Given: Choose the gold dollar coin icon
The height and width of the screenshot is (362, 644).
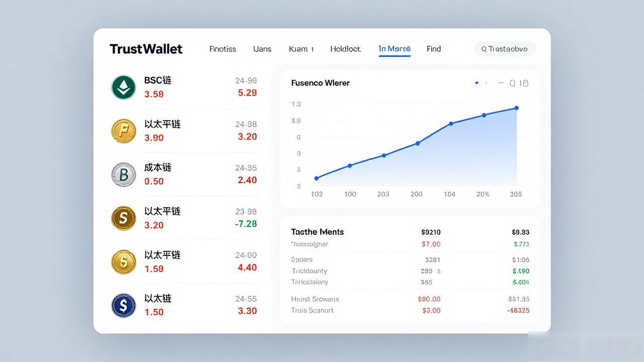Looking at the screenshot, I should (123, 262).
